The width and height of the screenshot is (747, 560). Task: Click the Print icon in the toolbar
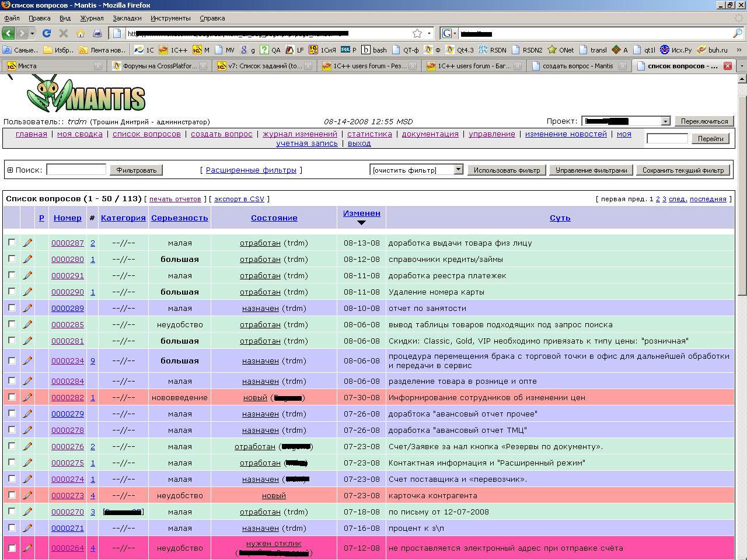tap(97, 33)
